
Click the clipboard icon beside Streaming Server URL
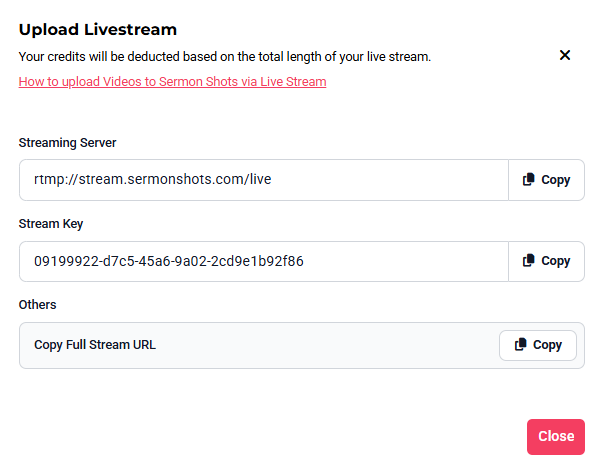(x=529, y=180)
